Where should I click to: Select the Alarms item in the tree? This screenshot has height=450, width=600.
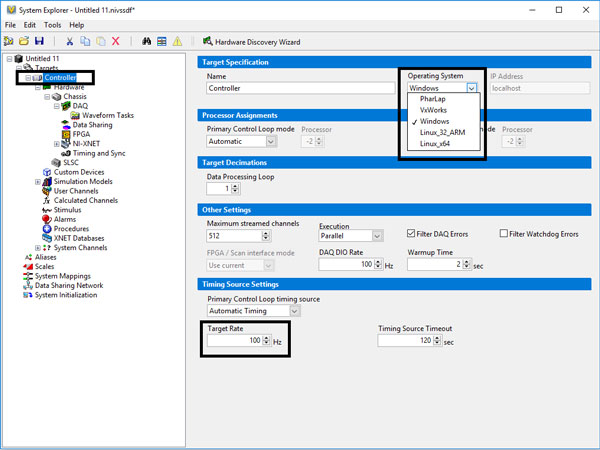[65, 220]
